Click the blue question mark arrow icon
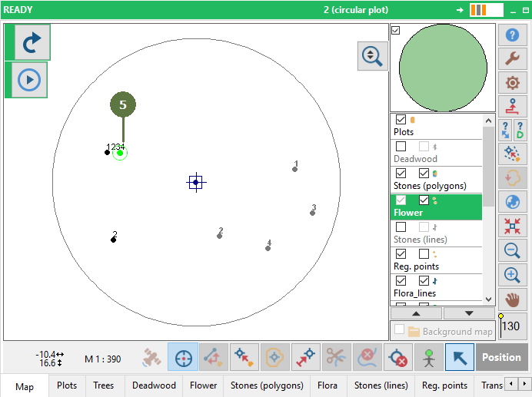The height and width of the screenshot is (397, 532). pyautogui.click(x=505, y=131)
